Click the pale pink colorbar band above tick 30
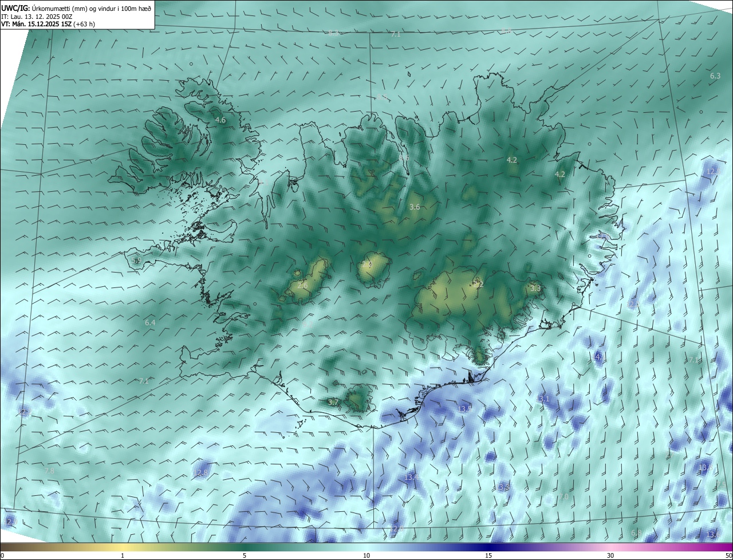This screenshot has height=560, width=733. pos(610,547)
